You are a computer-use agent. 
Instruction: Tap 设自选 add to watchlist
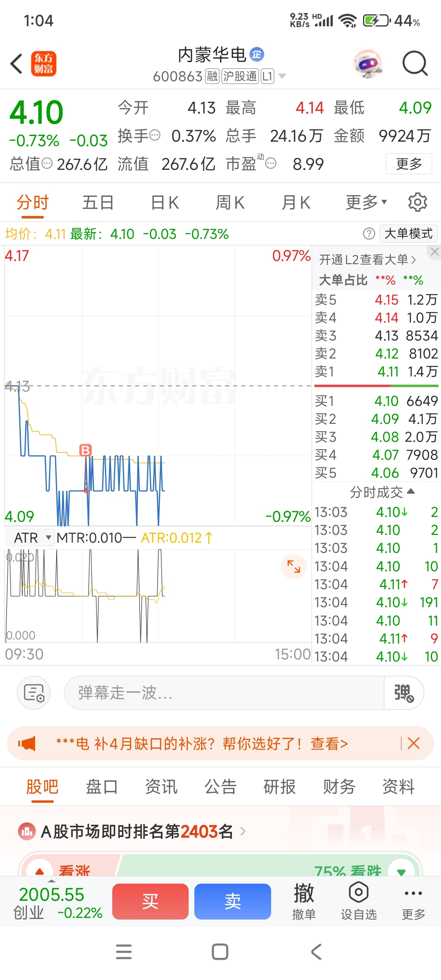point(359,901)
